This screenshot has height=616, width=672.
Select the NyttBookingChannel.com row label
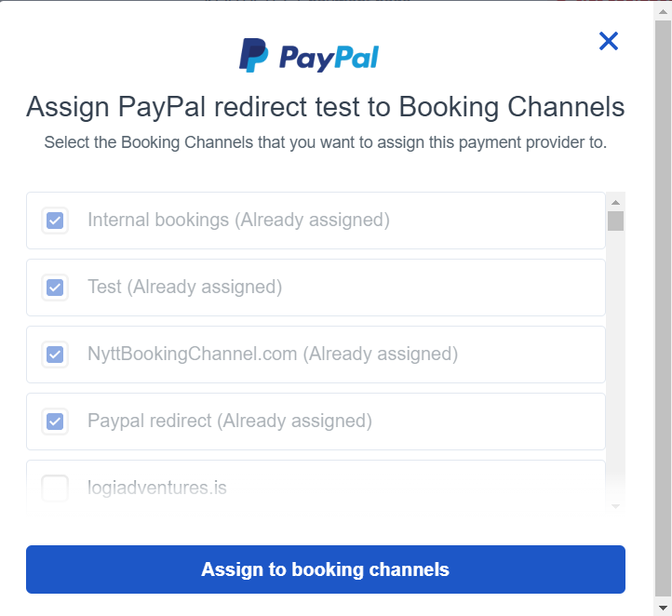point(273,354)
